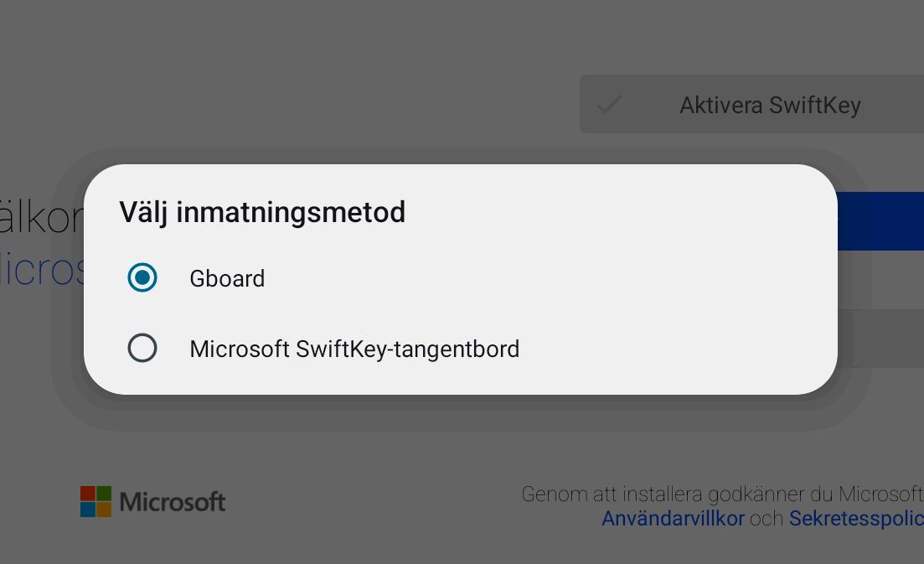Screen dimensions: 924x564
Task: Open the Sekretesspolicy link
Action: (855, 519)
